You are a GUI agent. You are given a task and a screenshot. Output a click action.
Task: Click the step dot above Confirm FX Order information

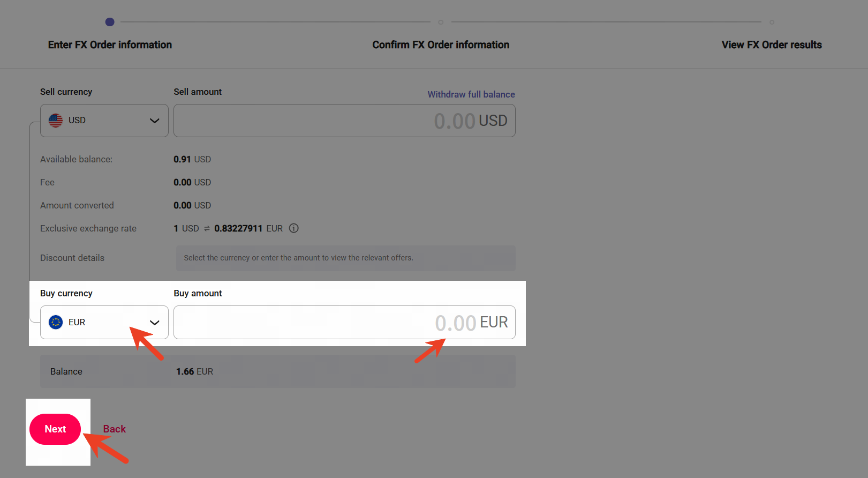tap(441, 22)
